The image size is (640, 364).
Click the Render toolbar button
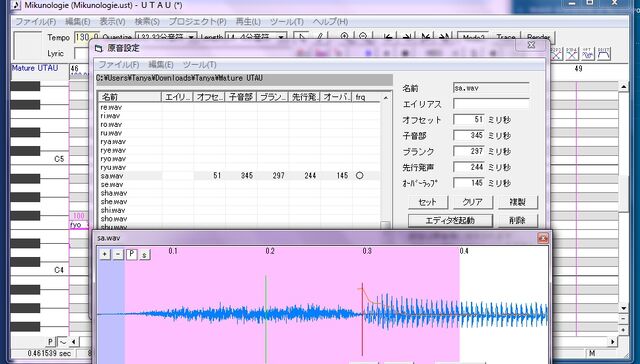538,37
